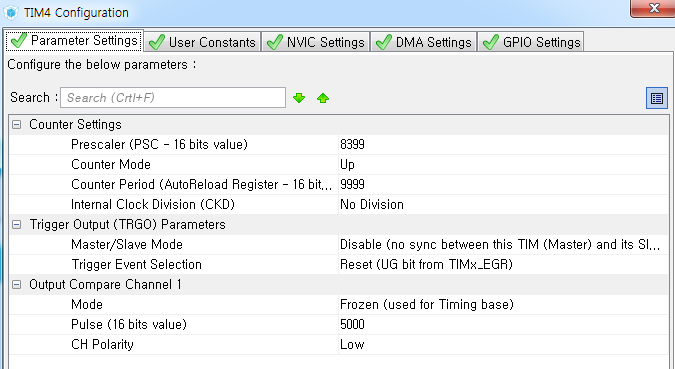Select Internal Clock Division (CKD) label
The image size is (675, 369).
coord(153,205)
